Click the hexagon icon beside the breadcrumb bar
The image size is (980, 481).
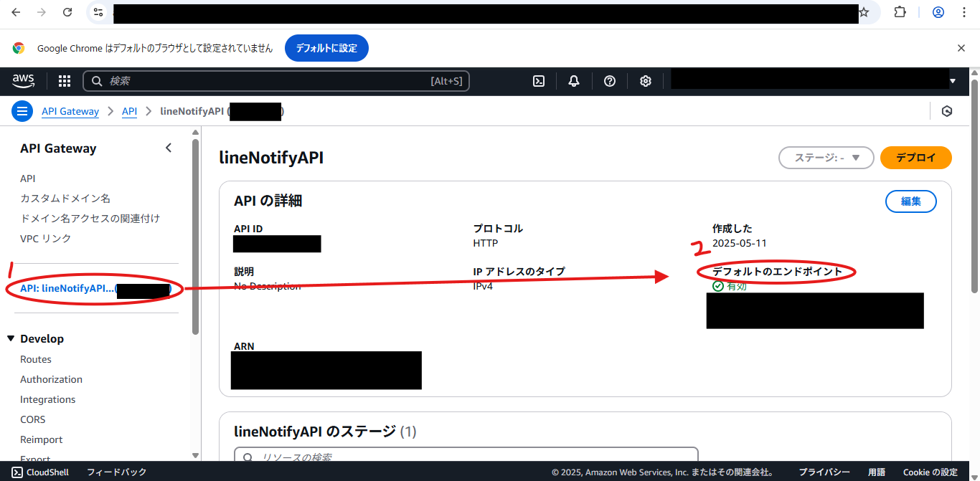tap(947, 111)
